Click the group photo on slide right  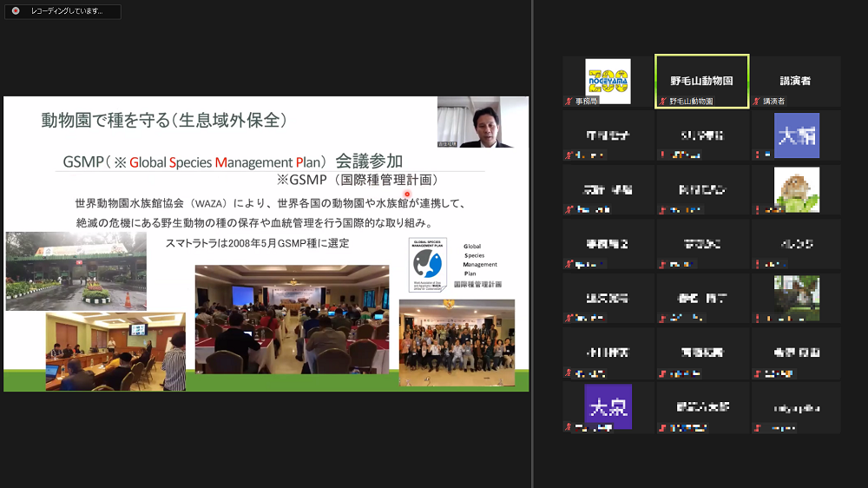pos(457,343)
